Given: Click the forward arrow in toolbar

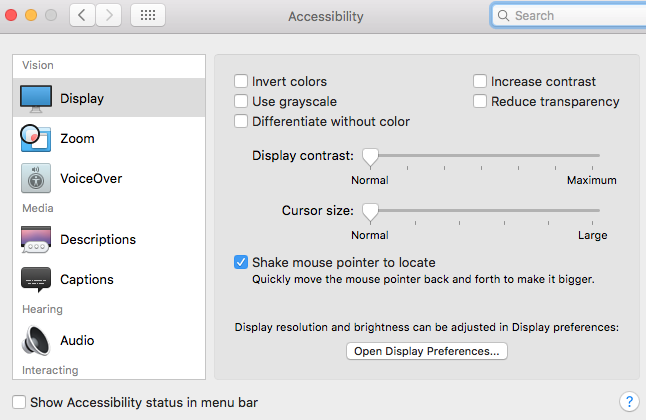Looking at the screenshot, I should [109, 16].
